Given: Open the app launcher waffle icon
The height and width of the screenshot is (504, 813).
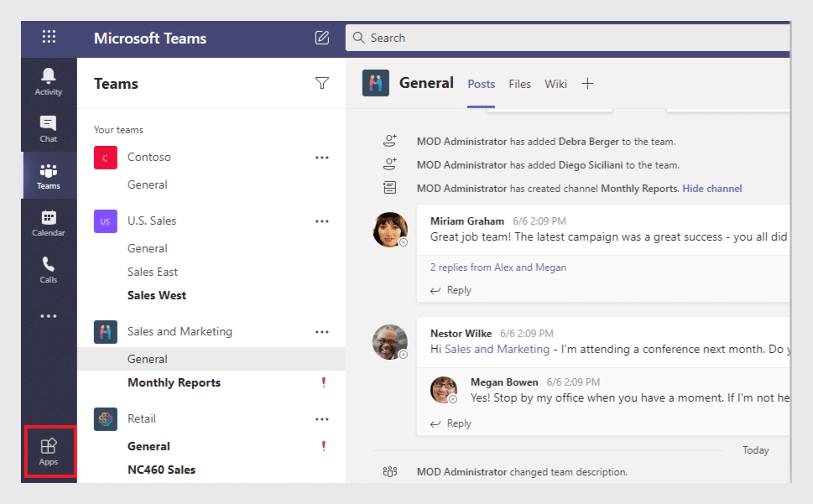Looking at the screenshot, I should 49,37.
